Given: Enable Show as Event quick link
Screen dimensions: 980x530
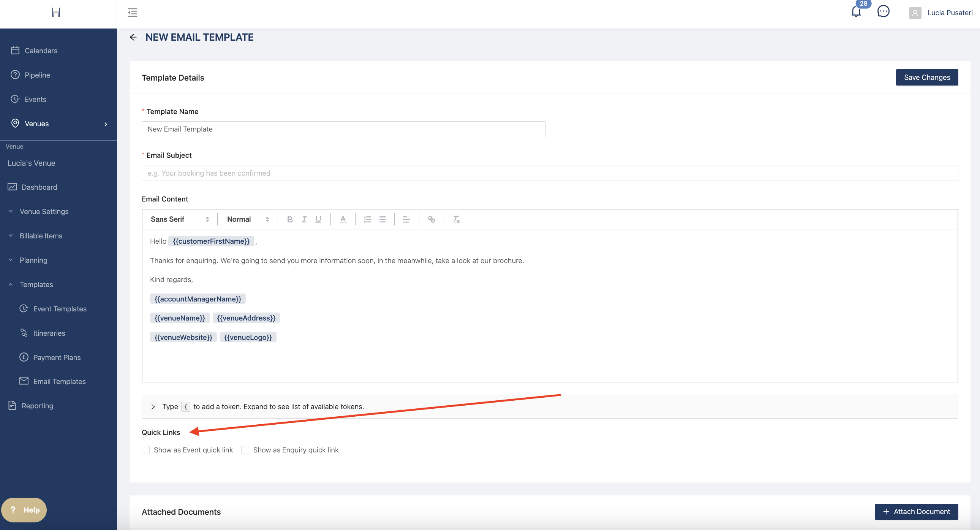Looking at the screenshot, I should tap(146, 450).
